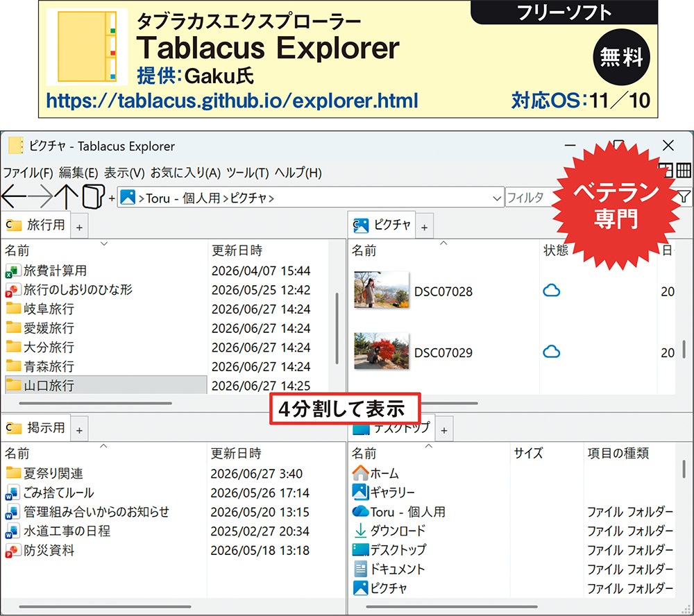The width and height of the screenshot is (694, 616).
Task: Go up one folder level
Action: (67, 197)
